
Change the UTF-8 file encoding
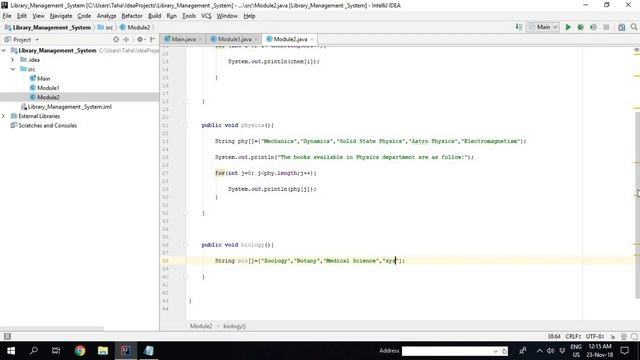coord(595,336)
